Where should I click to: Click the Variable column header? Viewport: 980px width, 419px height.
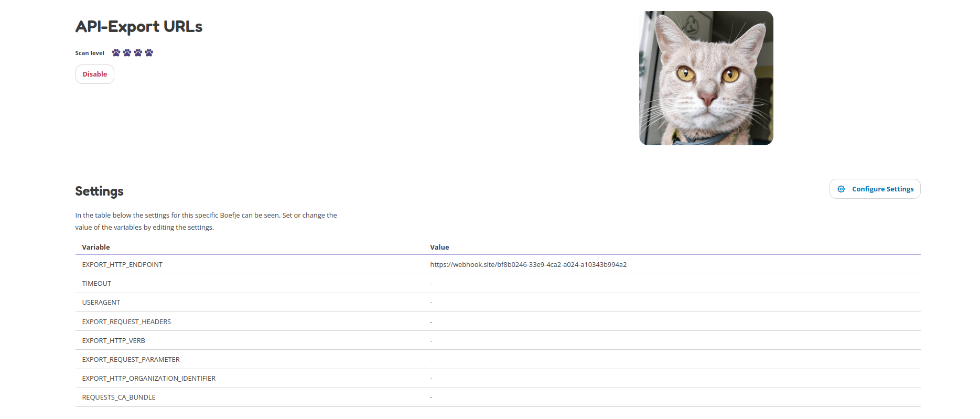tap(96, 247)
